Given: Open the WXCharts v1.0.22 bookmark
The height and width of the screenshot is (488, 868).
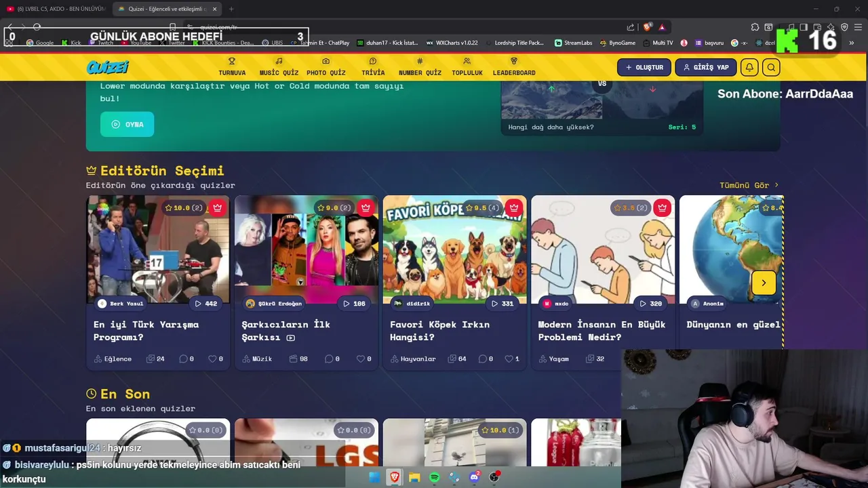Looking at the screenshot, I should coord(452,43).
